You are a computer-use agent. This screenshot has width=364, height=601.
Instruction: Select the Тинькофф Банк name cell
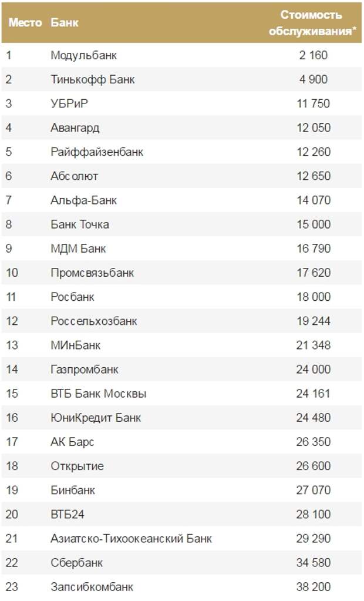93,79
